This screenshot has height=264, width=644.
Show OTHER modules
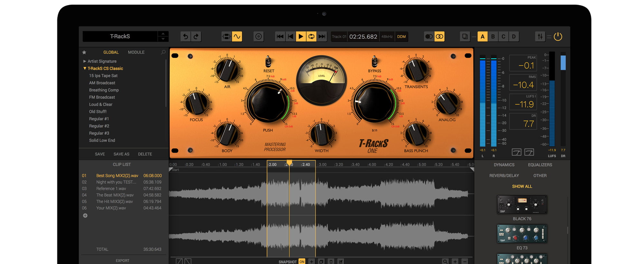540,176
